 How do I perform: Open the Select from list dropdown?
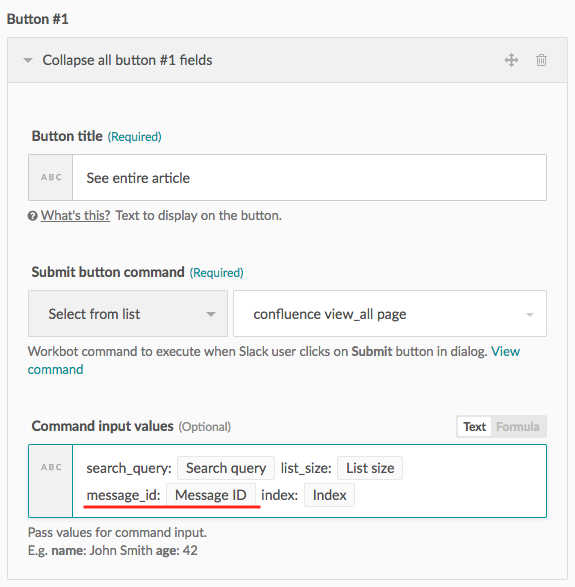(x=128, y=314)
